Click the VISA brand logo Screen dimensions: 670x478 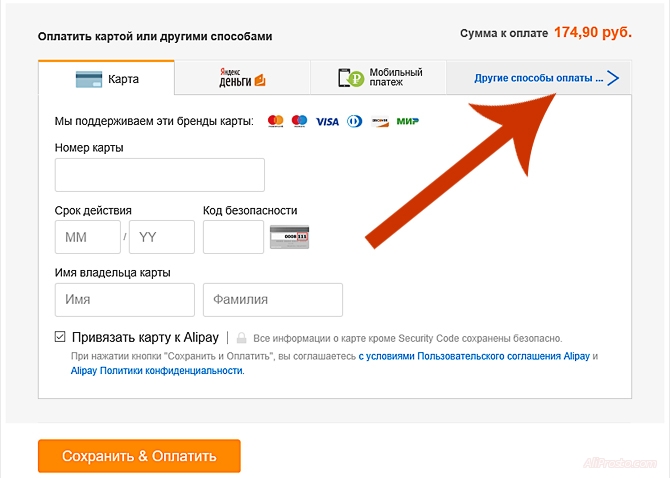[327, 122]
